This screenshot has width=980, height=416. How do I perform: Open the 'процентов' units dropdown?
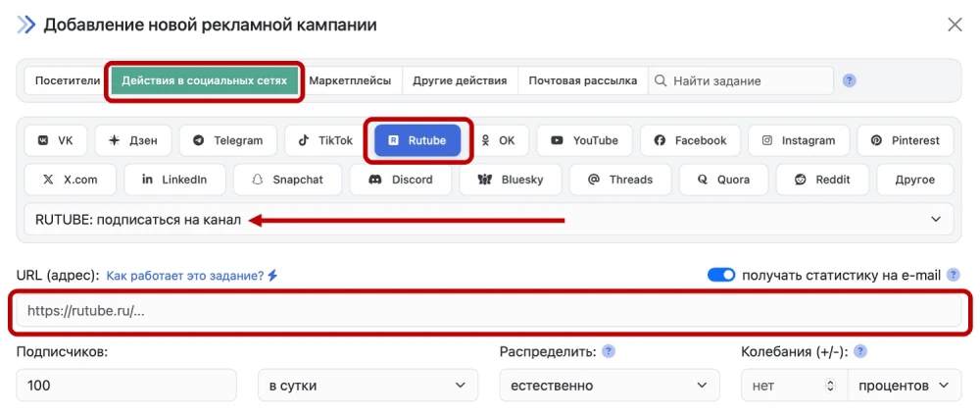pyautogui.click(x=904, y=386)
